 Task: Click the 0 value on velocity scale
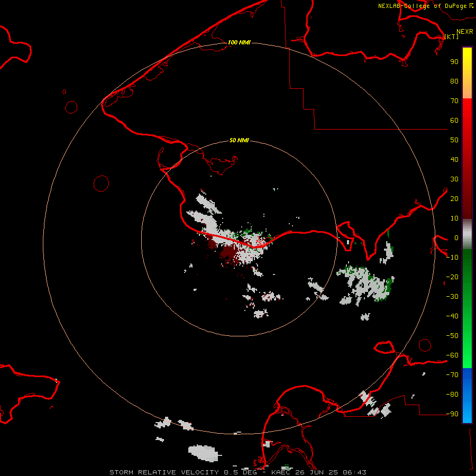(x=456, y=237)
